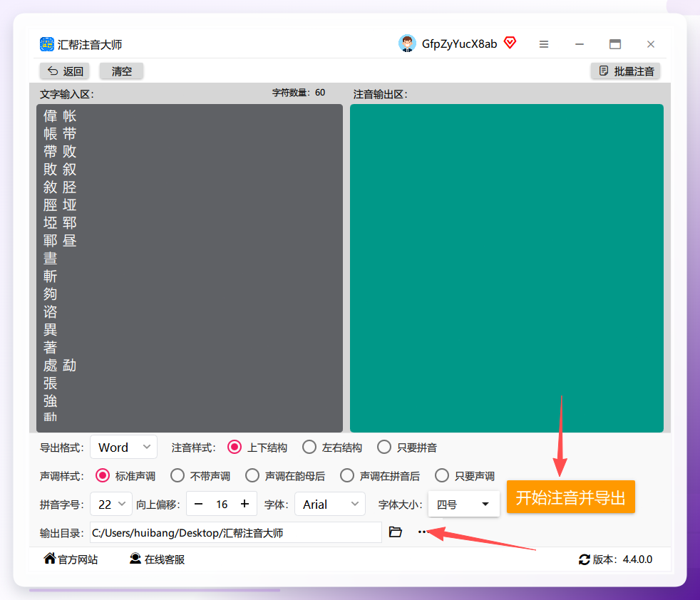Click inside the 文字输入区 text area

tap(190, 268)
